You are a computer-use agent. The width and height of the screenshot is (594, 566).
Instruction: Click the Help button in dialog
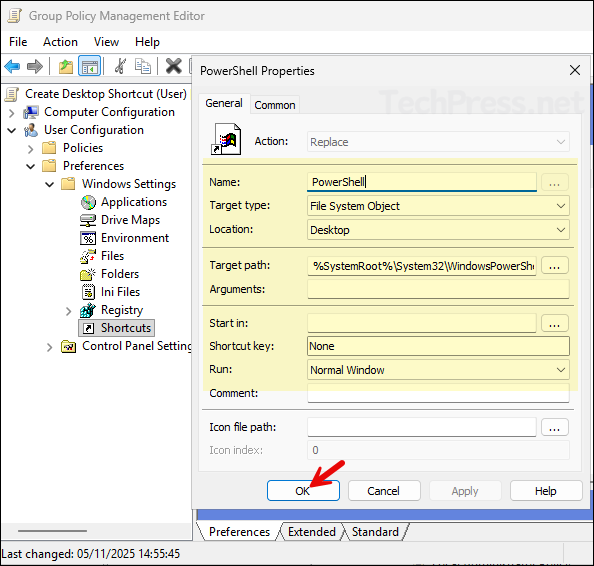pyautogui.click(x=546, y=491)
